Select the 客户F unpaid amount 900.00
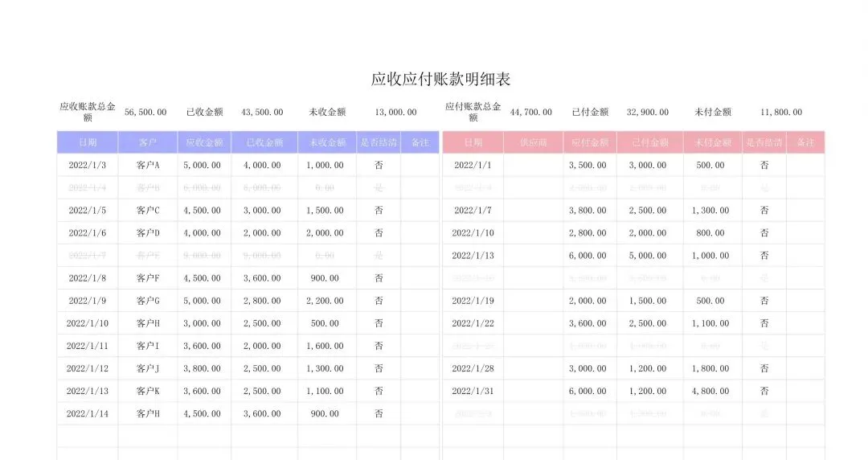This screenshot has width=868, height=460. point(326,278)
